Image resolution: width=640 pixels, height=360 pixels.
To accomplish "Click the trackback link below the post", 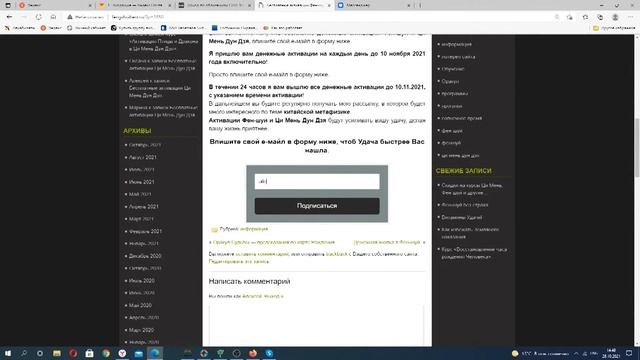I will 336,254.
